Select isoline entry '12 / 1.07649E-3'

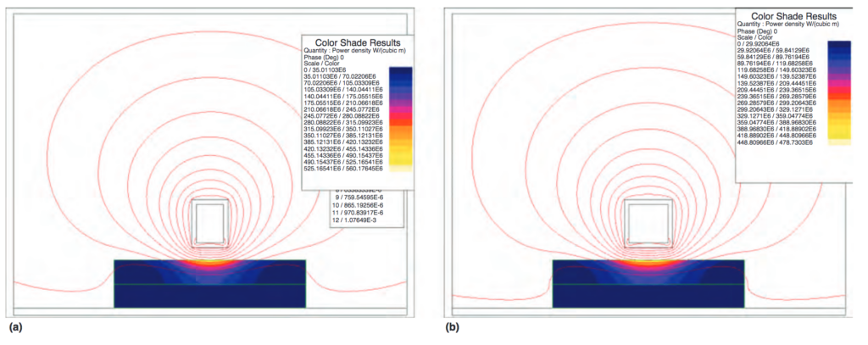click(359, 223)
